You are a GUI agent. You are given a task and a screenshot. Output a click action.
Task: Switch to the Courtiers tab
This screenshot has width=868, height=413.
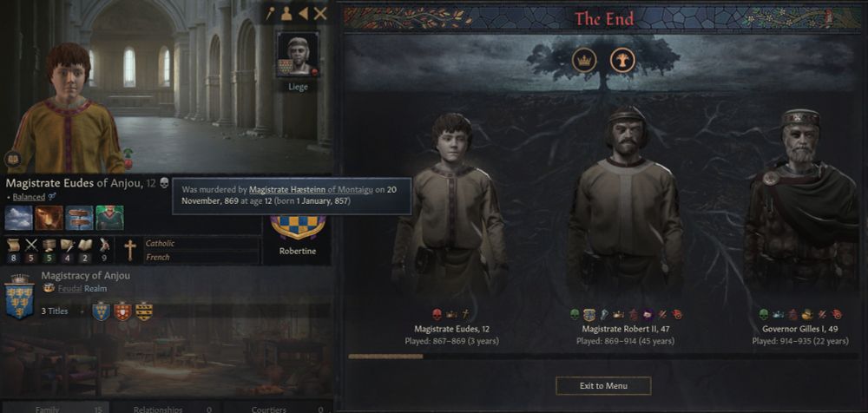pos(271,410)
